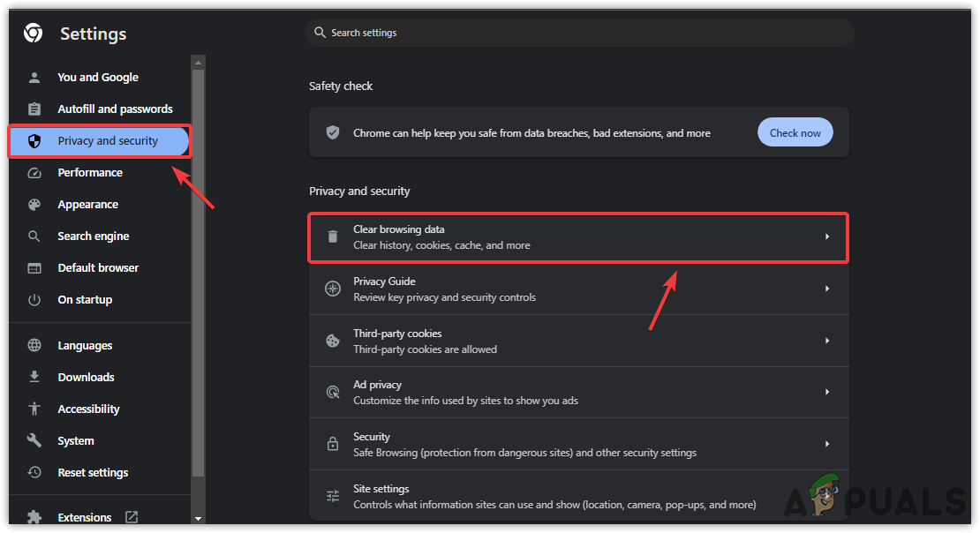Click the Third-party cookies cookie icon

[333, 341]
